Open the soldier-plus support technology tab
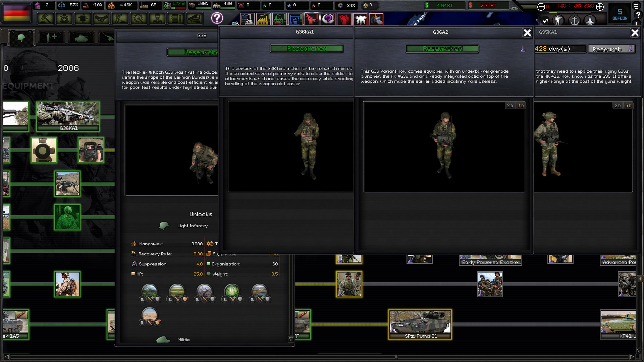This screenshot has width=644, height=362. pos(51,38)
